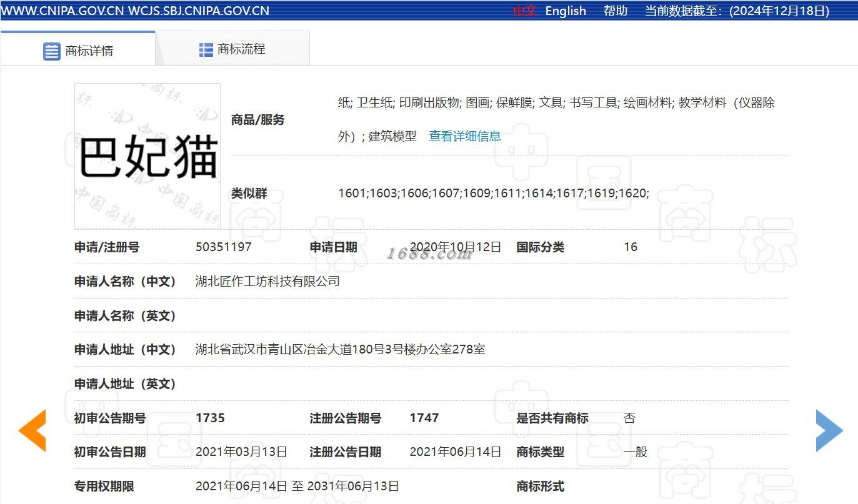Select 中文 language option
This screenshot has height=504, width=858.
coord(524,11)
